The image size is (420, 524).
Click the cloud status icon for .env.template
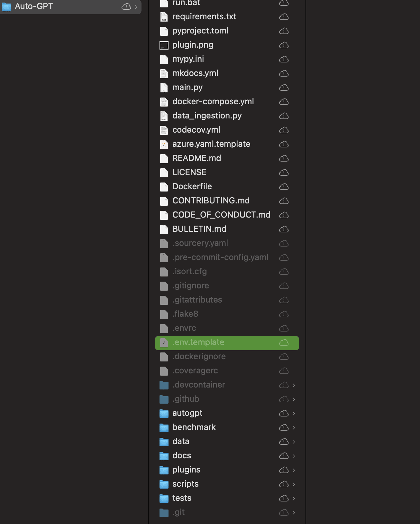pyautogui.click(x=284, y=342)
